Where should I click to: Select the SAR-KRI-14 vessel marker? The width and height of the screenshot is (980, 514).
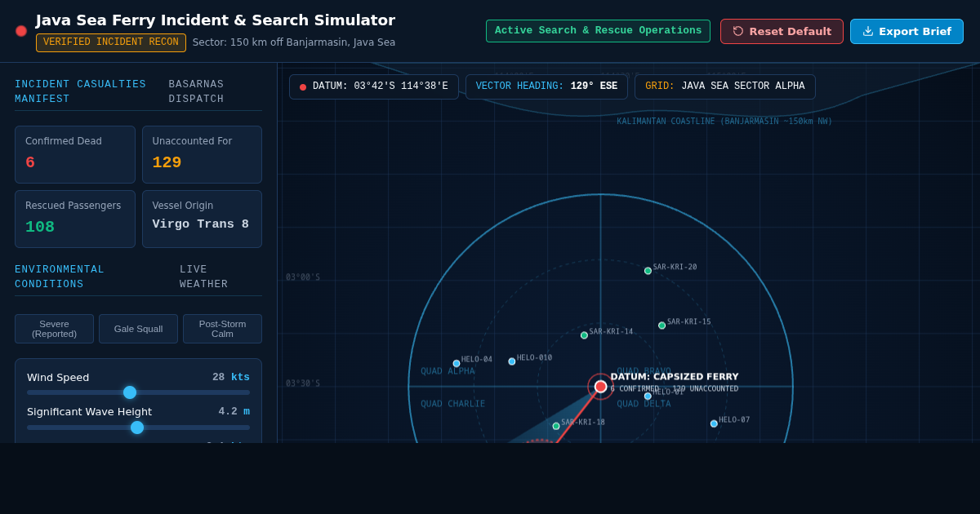click(x=584, y=335)
